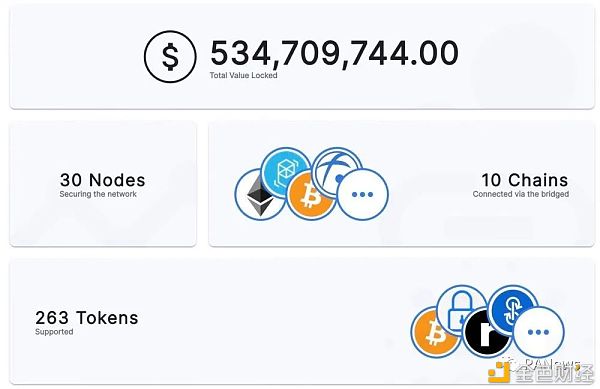Click Securing the network subtitle
The image size is (600, 389).
click(98, 194)
